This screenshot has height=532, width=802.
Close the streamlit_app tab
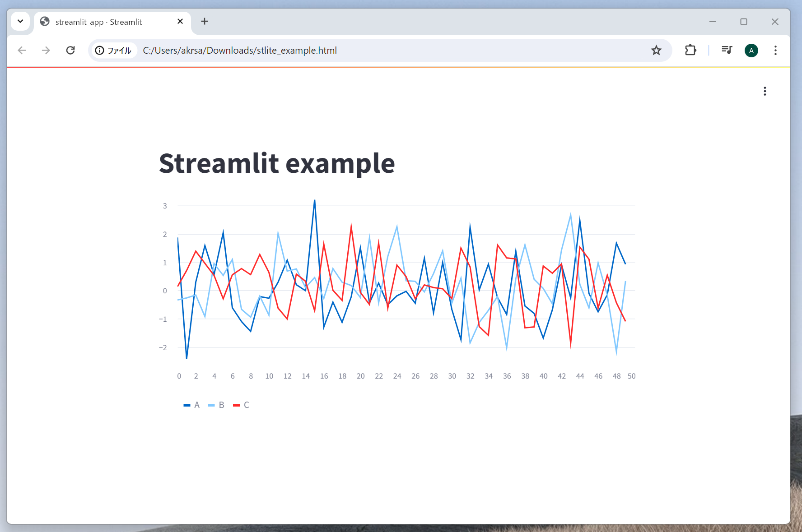pos(180,21)
